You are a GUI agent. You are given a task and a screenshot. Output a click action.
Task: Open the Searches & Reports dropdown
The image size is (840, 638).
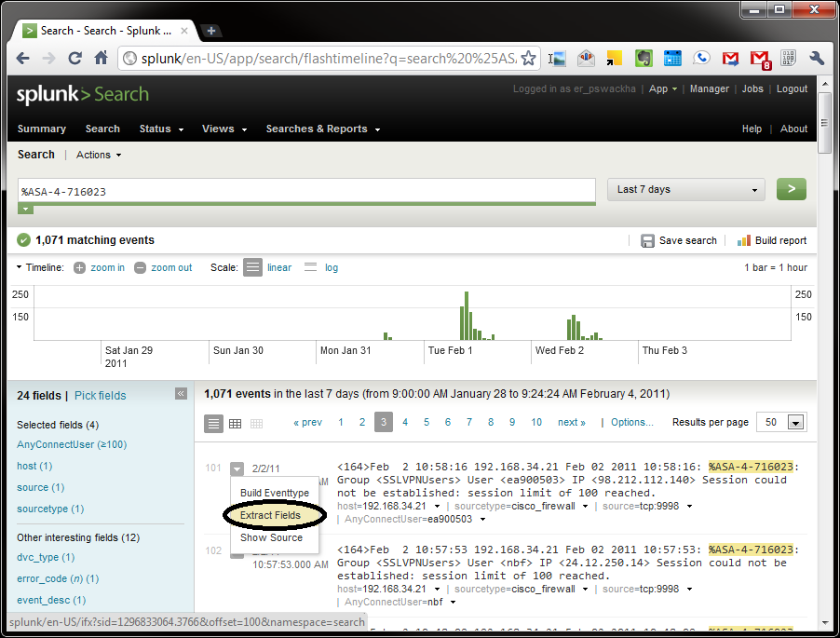coord(322,129)
